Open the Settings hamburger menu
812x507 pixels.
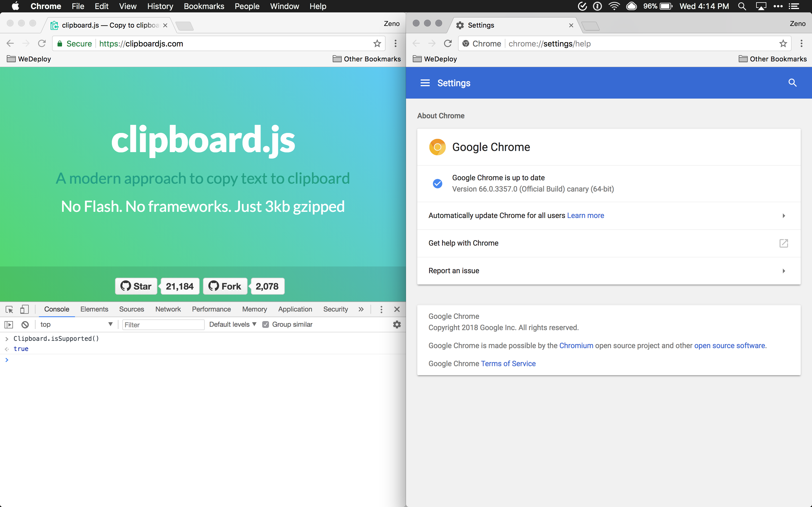click(425, 83)
